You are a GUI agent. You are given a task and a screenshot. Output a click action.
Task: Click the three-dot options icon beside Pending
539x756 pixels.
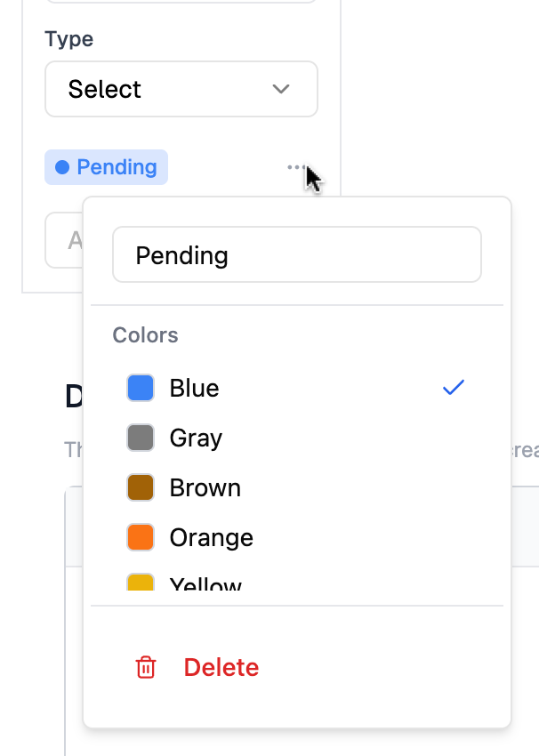pyautogui.click(x=295, y=167)
